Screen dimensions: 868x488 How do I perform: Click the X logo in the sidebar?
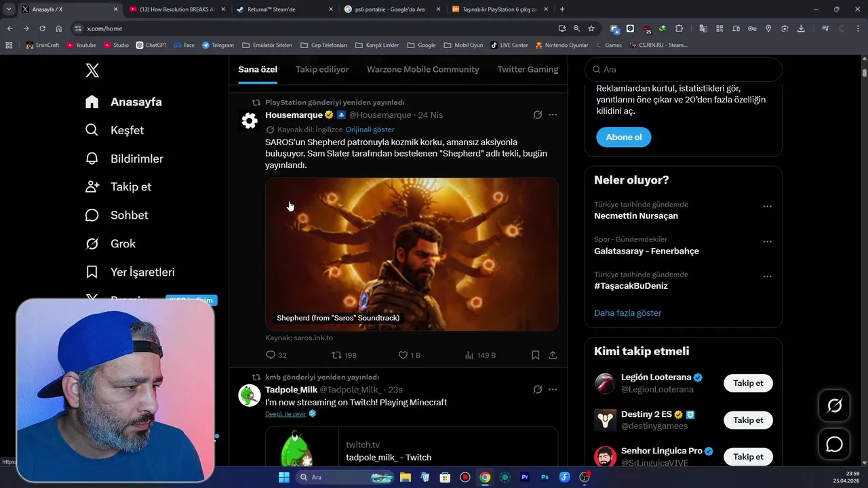pyautogui.click(x=92, y=70)
